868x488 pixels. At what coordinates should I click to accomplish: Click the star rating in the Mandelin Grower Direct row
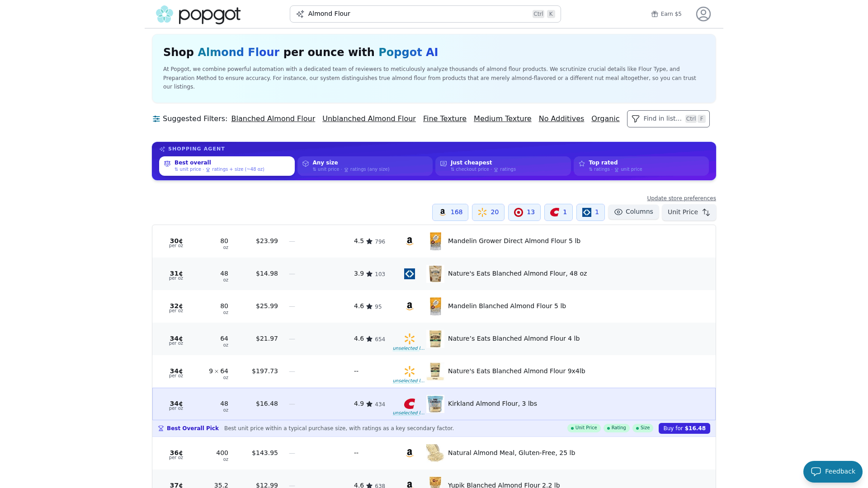[369, 241]
